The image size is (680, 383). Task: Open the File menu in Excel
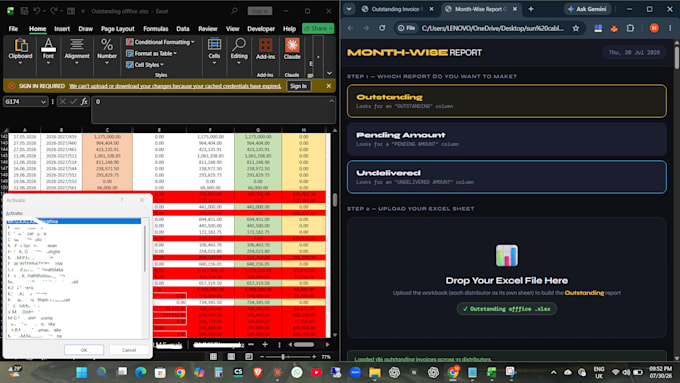point(13,29)
